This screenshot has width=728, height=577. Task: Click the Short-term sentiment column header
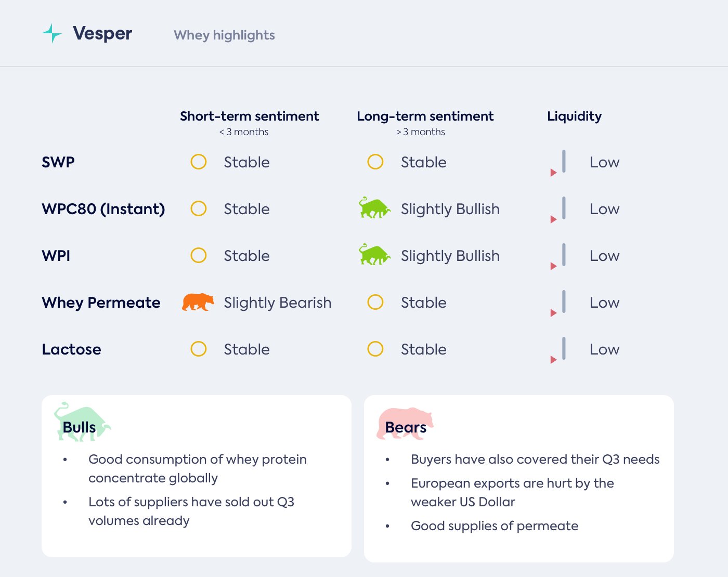click(x=249, y=116)
